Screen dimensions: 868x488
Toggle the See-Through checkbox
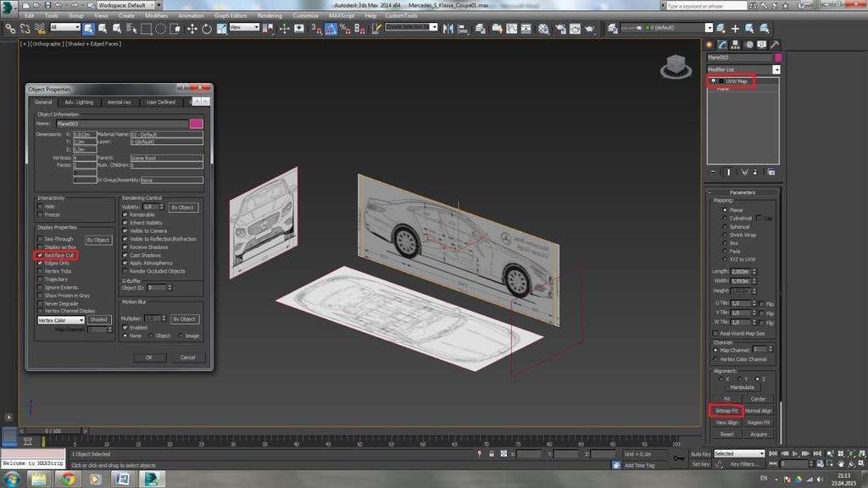(x=40, y=239)
